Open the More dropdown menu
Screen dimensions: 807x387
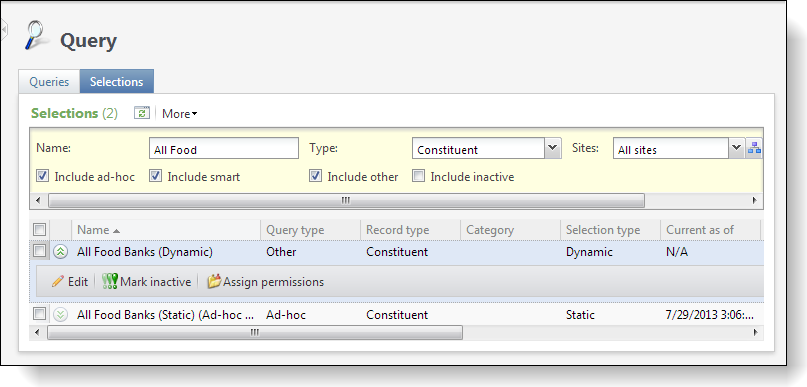(x=180, y=114)
